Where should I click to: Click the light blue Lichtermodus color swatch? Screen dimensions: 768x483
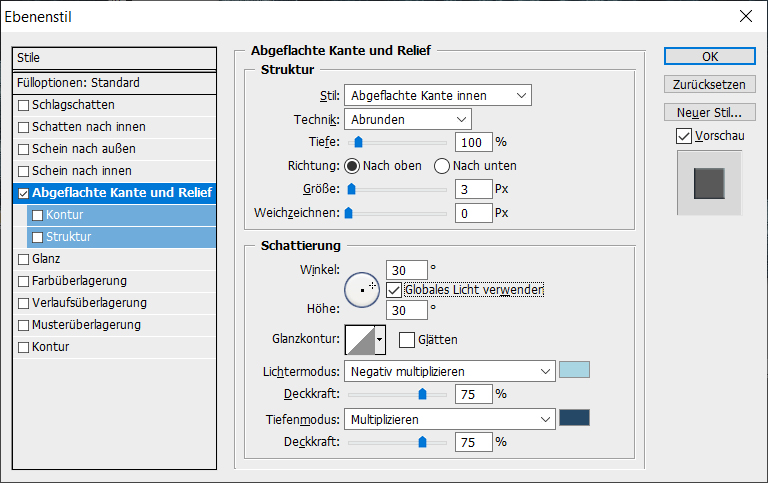(574, 371)
